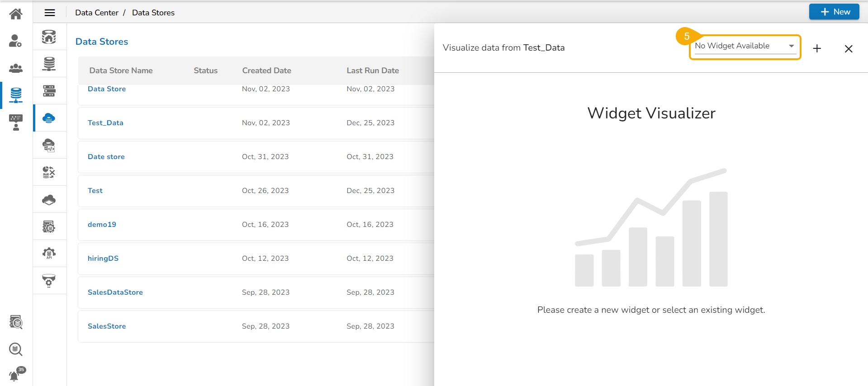Open the notifications bell with badge 35
Viewport: 868px width, 386px height.
point(16,375)
